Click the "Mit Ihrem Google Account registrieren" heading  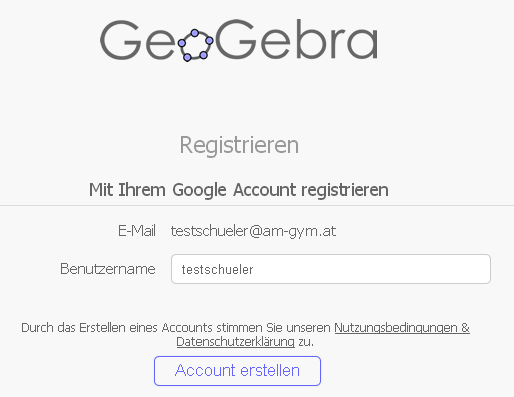239,190
